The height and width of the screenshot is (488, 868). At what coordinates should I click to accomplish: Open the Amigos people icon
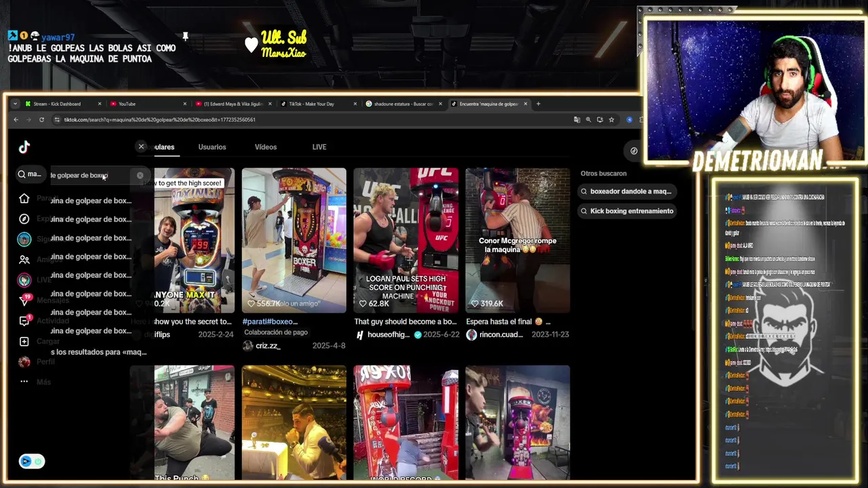[x=24, y=260]
